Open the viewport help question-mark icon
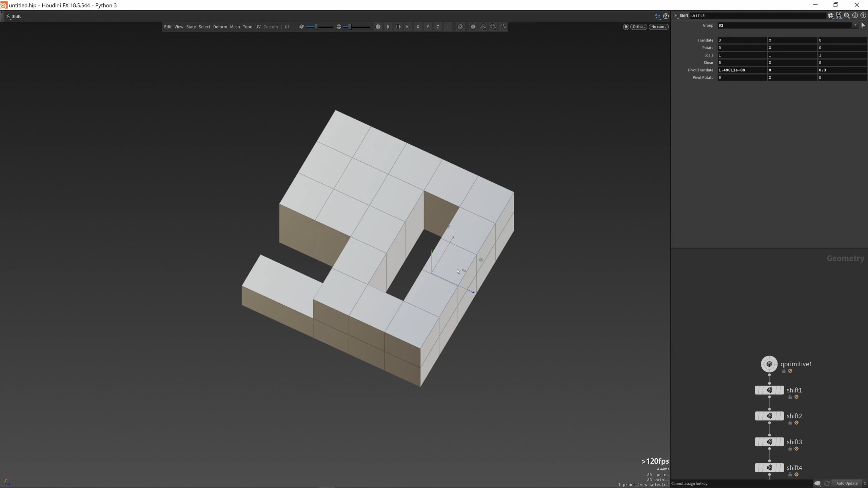Screen dimensions: 868x488 tap(666, 16)
